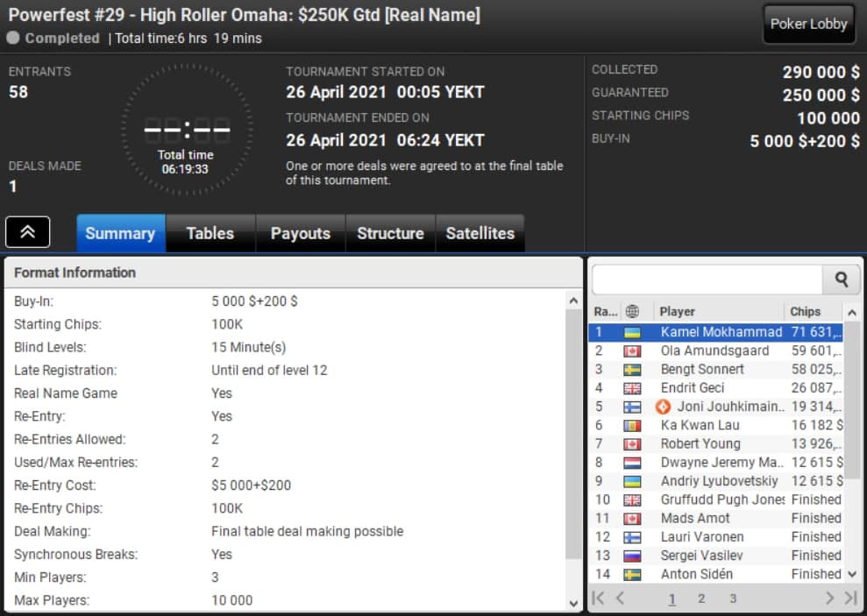Click the Canadian flag next to Ola Amundsgaard
The width and height of the screenshot is (867, 616).
coord(631,351)
